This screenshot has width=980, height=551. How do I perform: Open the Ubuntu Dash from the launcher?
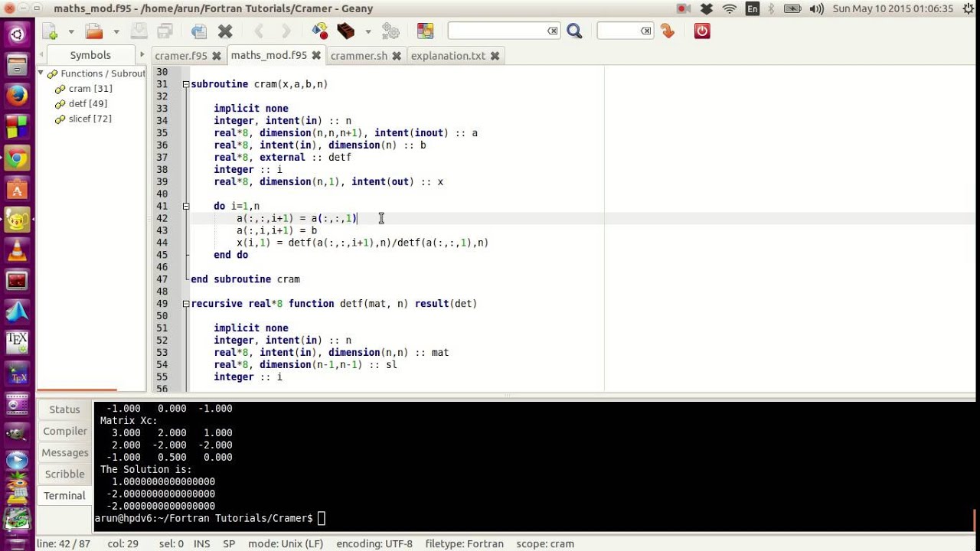pos(17,34)
